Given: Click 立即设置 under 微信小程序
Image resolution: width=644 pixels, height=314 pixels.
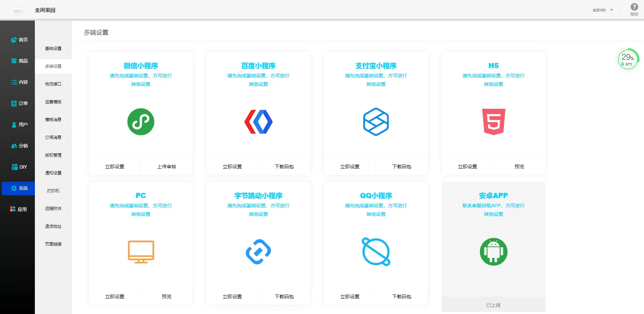Looking at the screenshot, I should [115, 167].
